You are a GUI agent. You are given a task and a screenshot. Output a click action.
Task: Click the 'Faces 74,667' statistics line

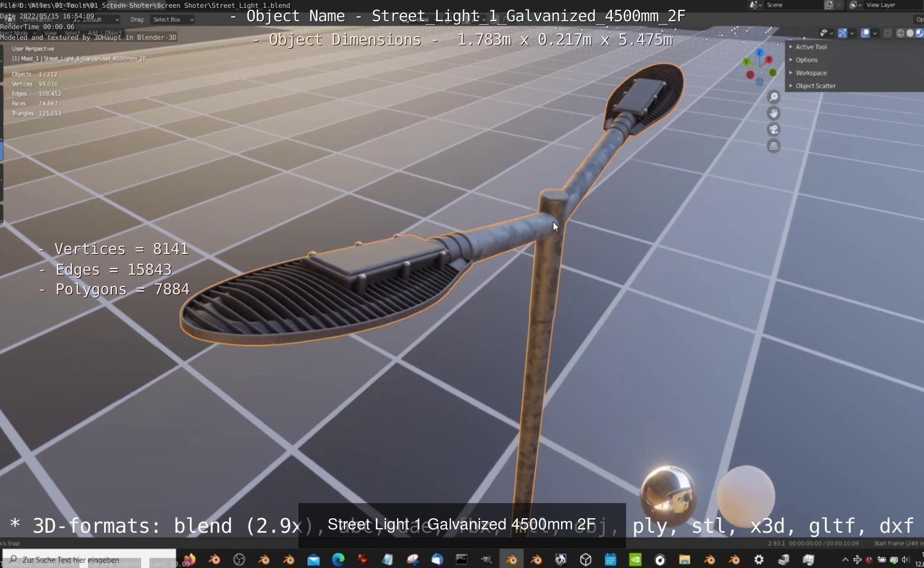[x=35, y=104]
